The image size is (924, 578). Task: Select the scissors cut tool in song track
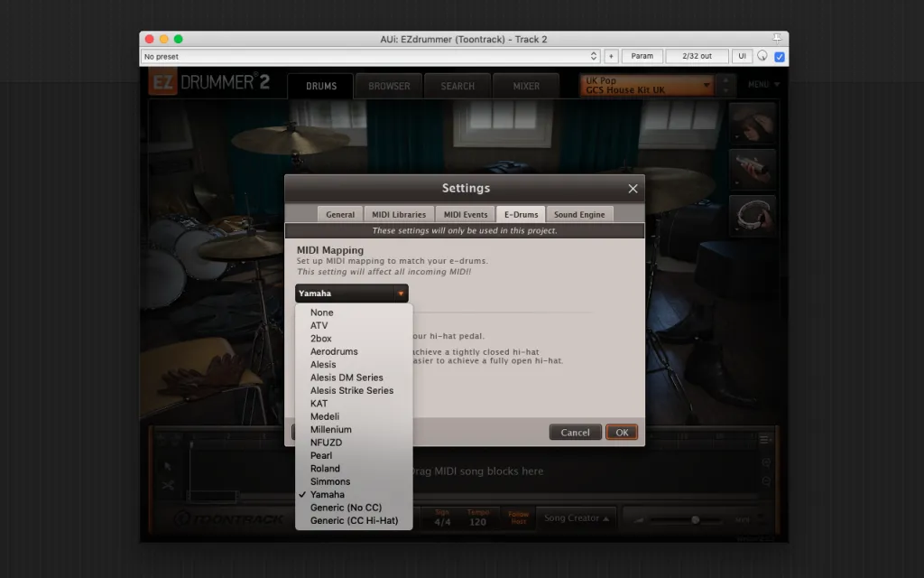tap(168, 485)
